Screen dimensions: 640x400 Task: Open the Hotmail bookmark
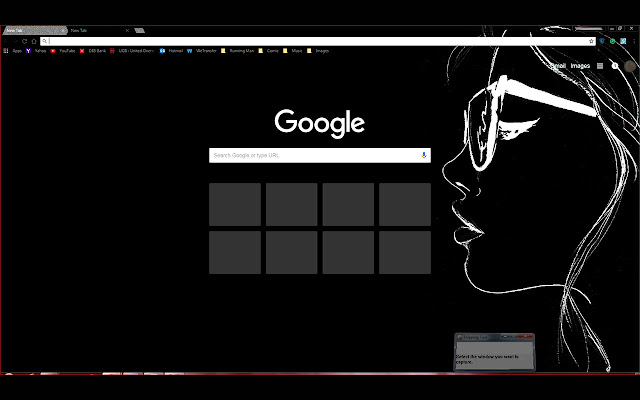coord(171,51)
